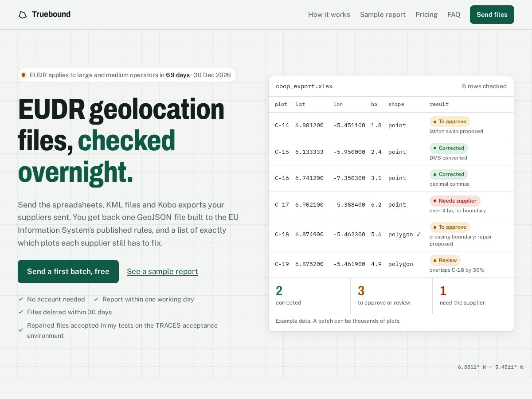
Task: Click the Needs supplier badge in row C-17
Action: [x=455, y=201]
